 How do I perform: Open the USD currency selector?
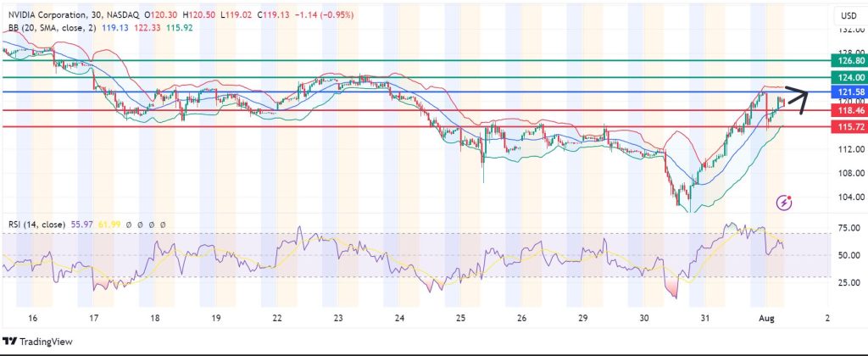point(849,15)
